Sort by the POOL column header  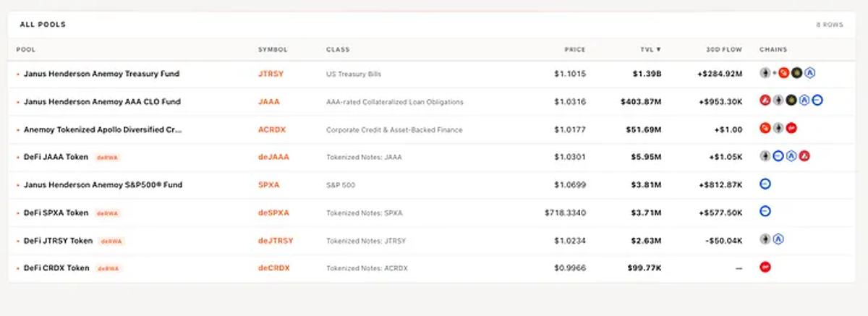coord(26,50)
